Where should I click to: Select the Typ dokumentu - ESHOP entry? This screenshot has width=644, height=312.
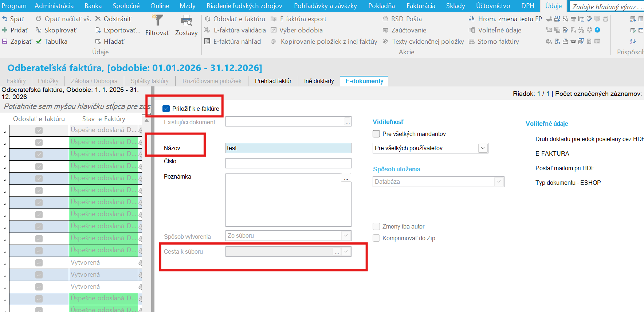568,183
